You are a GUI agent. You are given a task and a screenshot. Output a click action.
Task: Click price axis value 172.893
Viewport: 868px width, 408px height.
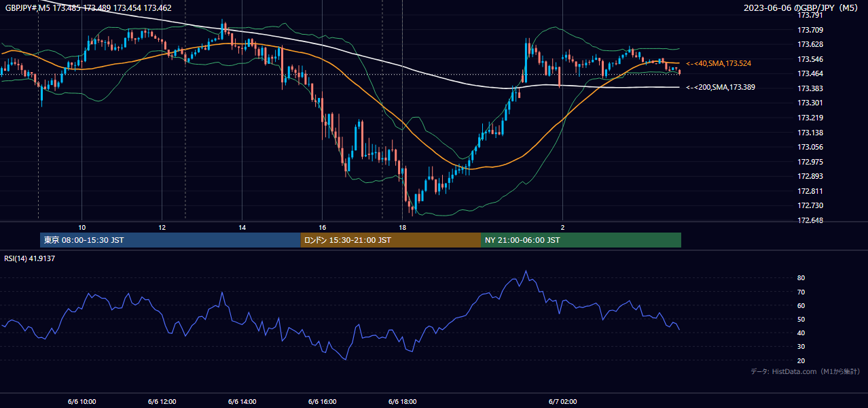pos(810,176)
